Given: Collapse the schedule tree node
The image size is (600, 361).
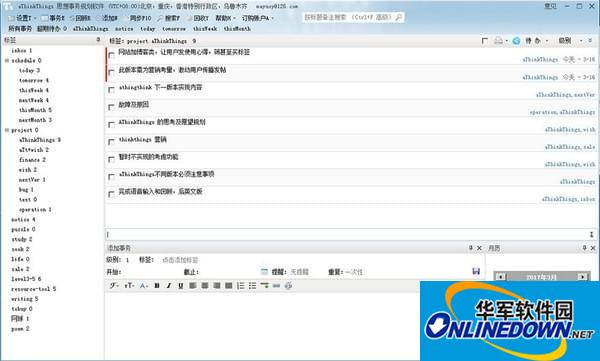Looking at the screenshot, I should coord(7,60).
